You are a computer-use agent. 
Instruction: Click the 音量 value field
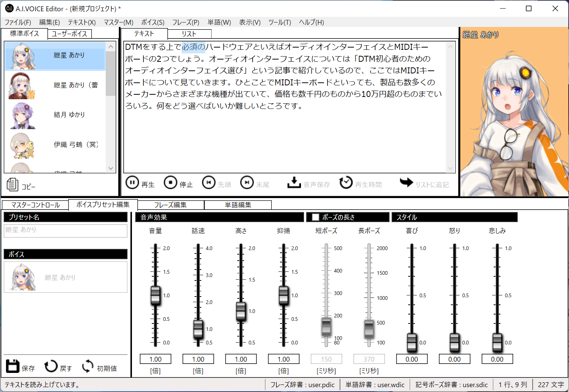pyautogui.click(x=156, y=359)
